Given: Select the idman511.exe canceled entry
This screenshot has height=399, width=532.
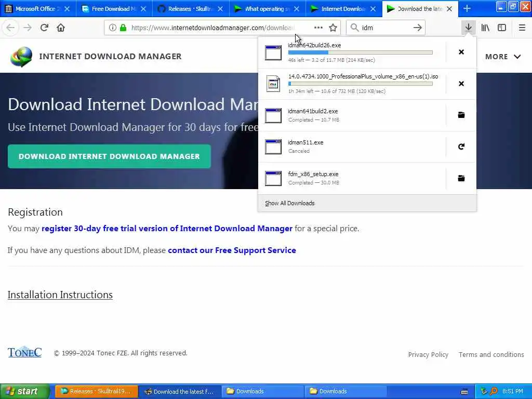Looking at the screenshot, I should (x=352, y=147).
